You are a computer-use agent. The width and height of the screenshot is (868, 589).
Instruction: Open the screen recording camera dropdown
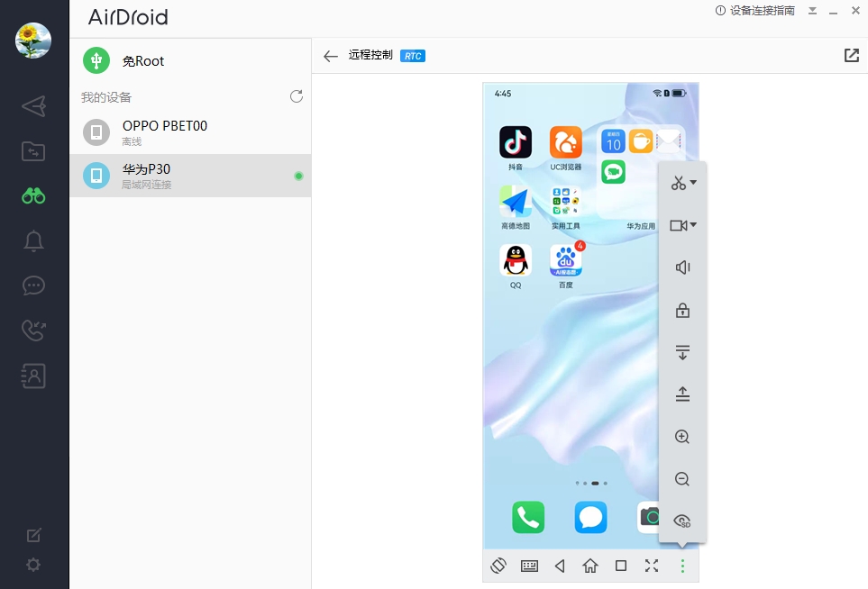pos(683,225)
